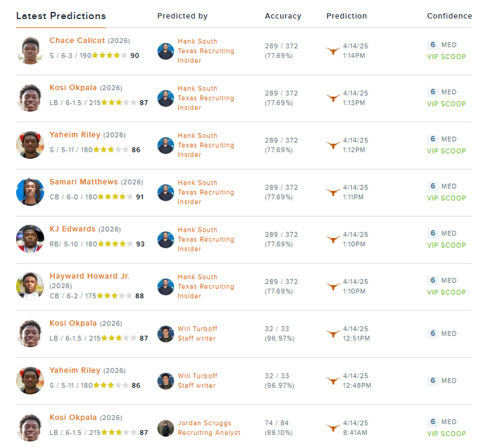Open Jordan Scruggs author link
The width and height of the screenshot is (480, 448).
(x=204, y=423)
